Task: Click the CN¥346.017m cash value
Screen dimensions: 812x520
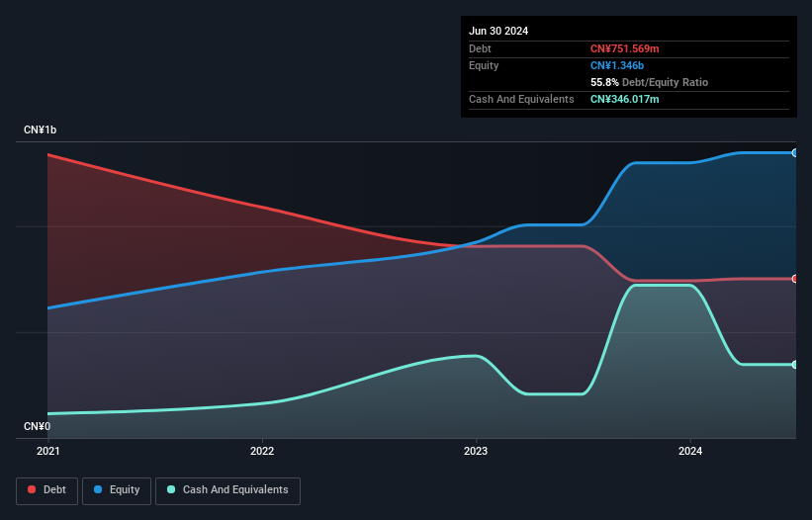Action: coord(624,99)
